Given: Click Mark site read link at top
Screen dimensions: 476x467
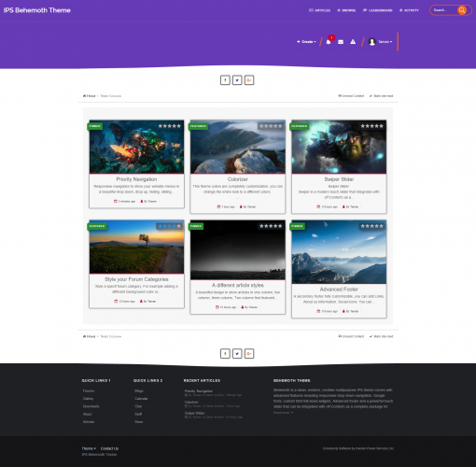Looking at the screenshot, I should point(381,96).
